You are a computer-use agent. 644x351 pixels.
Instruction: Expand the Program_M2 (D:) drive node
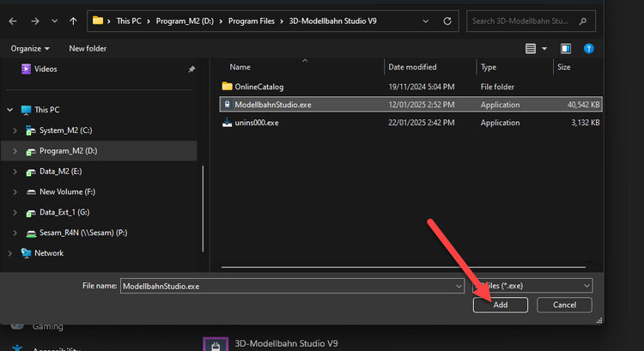[x=15, y=151]
